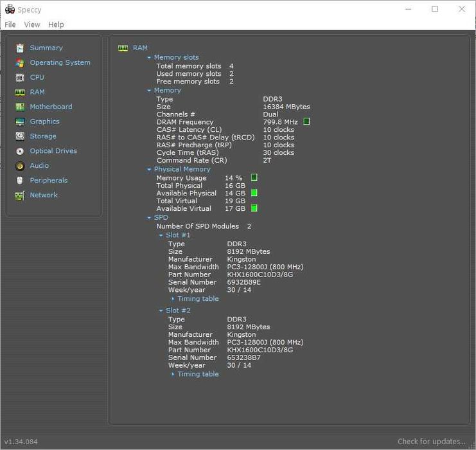This screenshot has height=450, width=476.
Task: Click the Graphics monitor icon
Action: click(20, 122)
